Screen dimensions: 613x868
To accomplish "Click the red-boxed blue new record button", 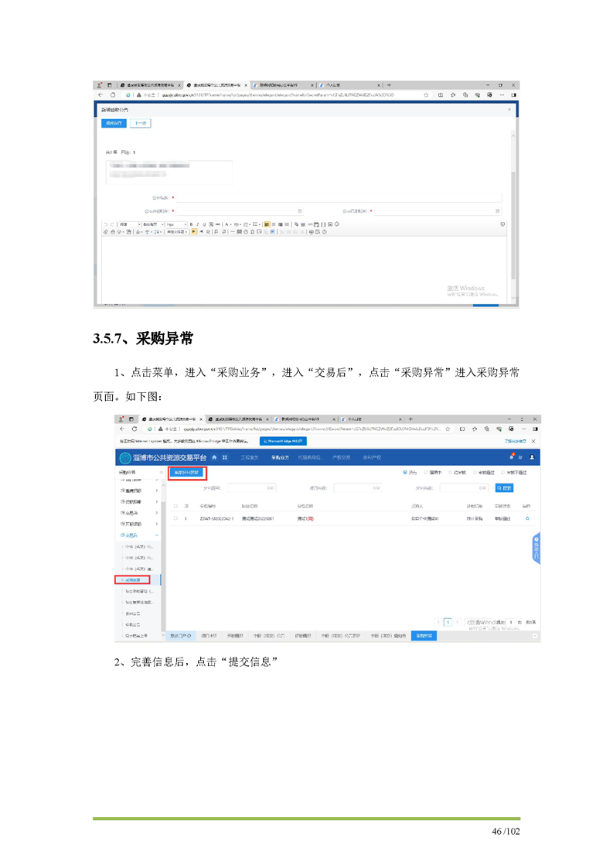I will point(187,472).
